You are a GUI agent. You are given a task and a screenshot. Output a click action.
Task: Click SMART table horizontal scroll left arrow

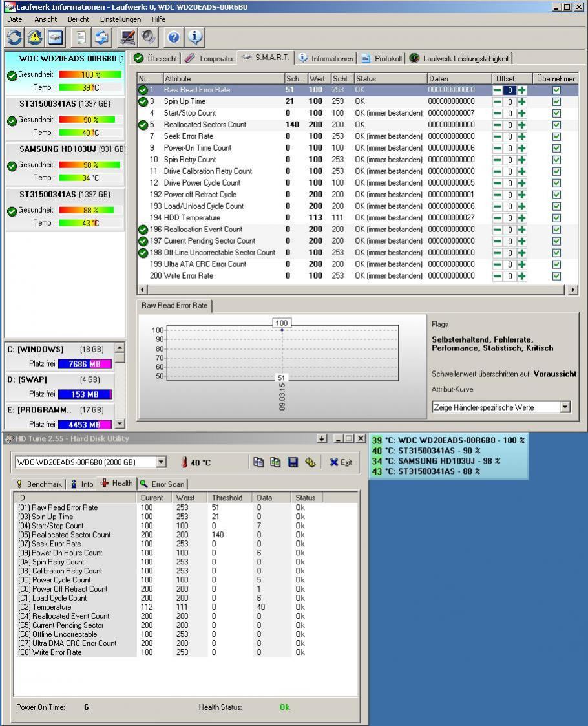tap(143, 290)
